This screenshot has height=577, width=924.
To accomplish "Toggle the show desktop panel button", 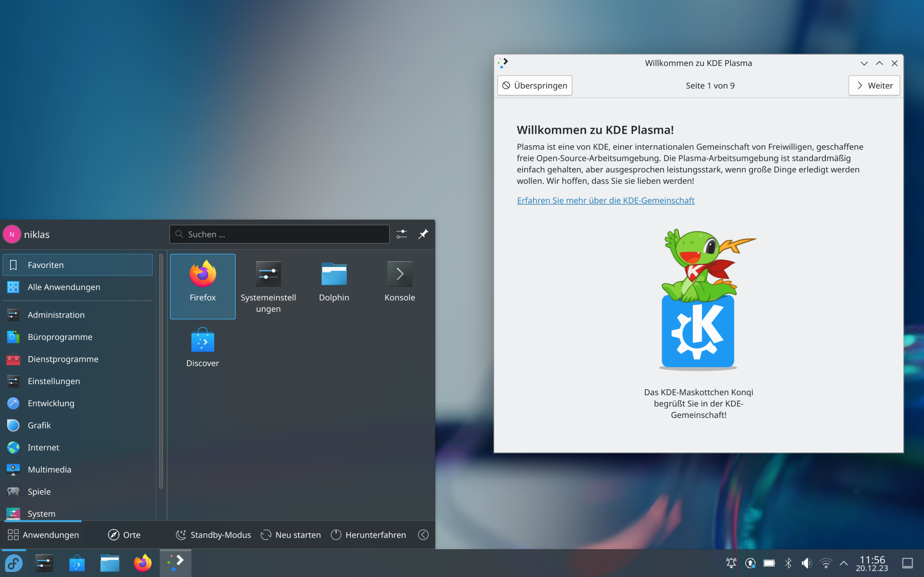I will (x=907, y=563).
